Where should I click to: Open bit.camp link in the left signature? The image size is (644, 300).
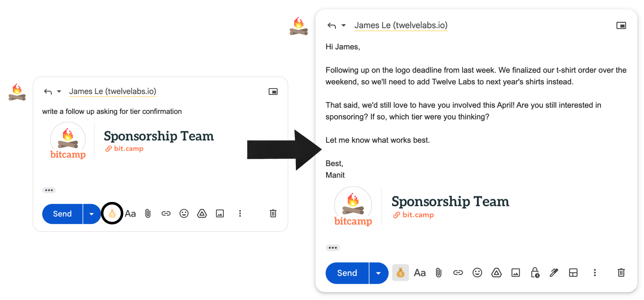129,149
